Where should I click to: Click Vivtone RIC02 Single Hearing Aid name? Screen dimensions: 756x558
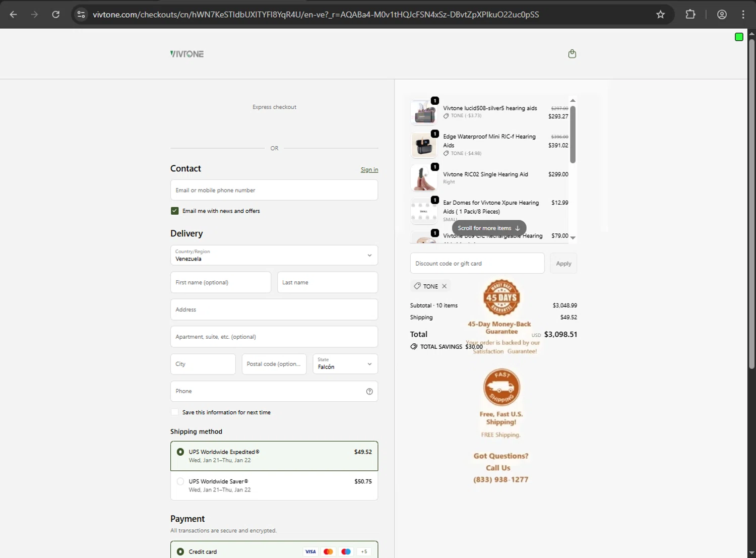[485, 174]
